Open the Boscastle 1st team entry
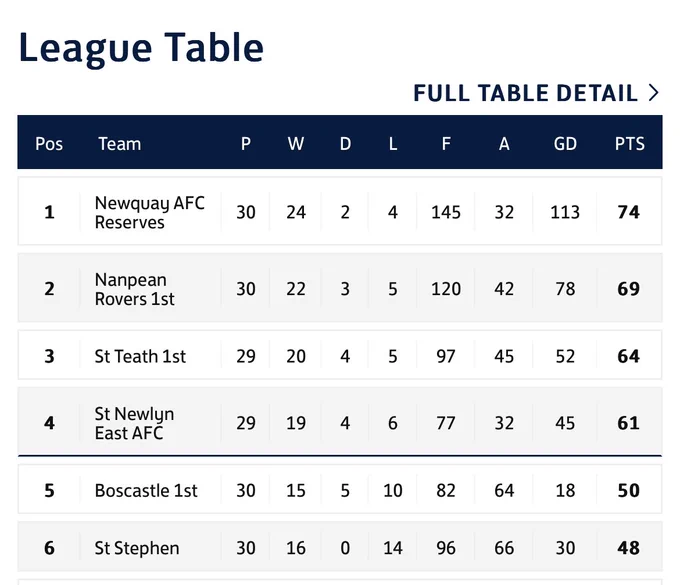This screenshot has height=585, width=680. point(146,490)
